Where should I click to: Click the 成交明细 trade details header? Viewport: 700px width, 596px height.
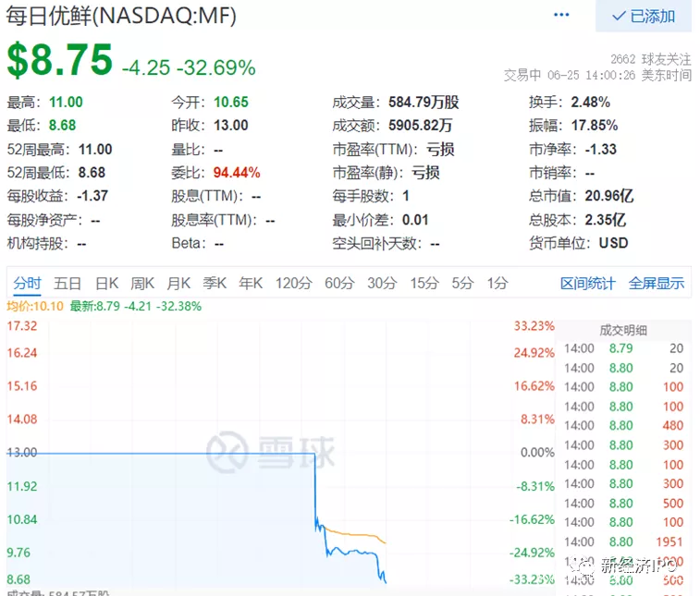pos(623,330)
